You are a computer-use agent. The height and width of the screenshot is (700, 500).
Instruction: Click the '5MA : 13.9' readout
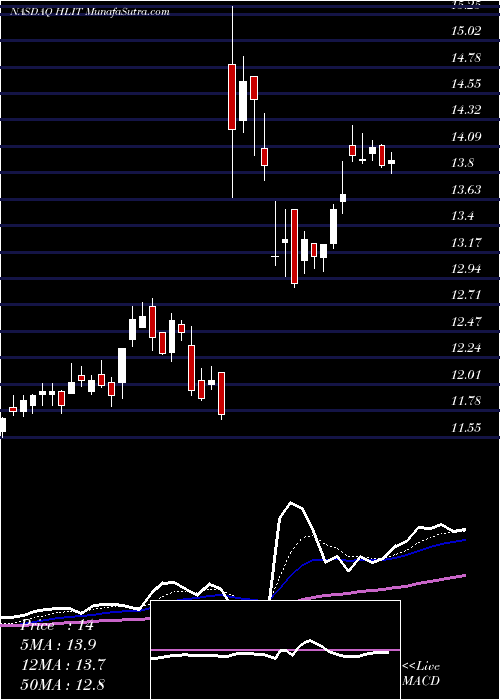pyautogui.click(x=59, y=645)
